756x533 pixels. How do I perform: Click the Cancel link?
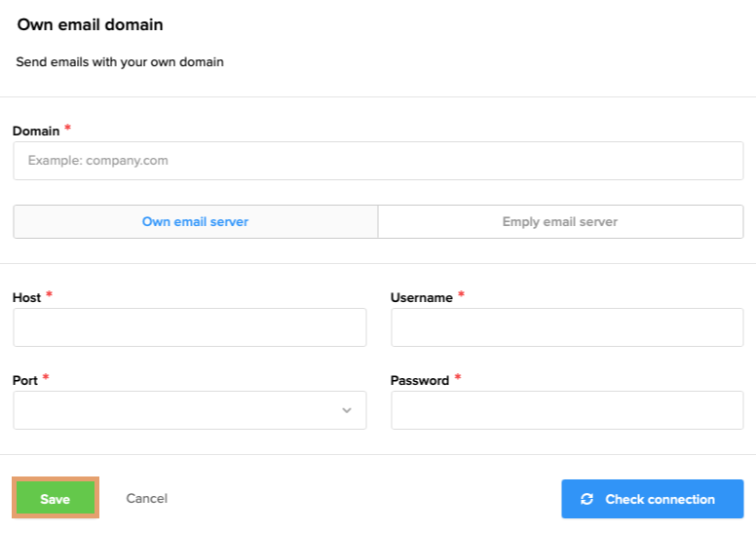(146, 498)
